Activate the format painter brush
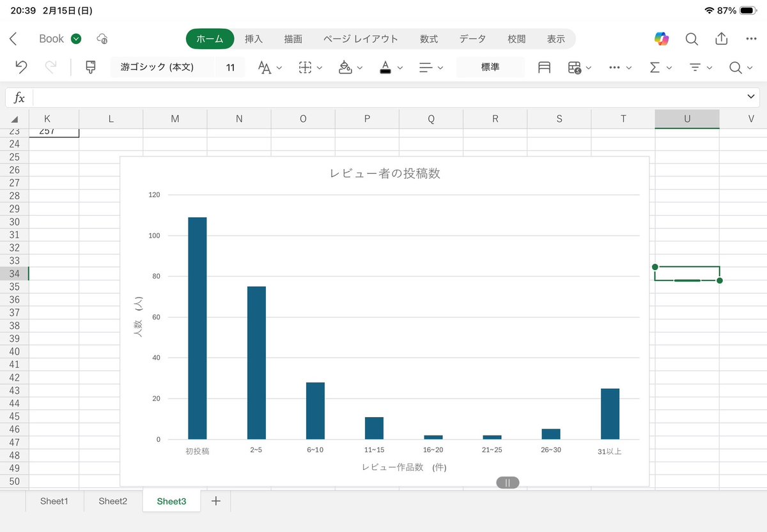Screen dimensions: 767x532 (x=91, y=67)
